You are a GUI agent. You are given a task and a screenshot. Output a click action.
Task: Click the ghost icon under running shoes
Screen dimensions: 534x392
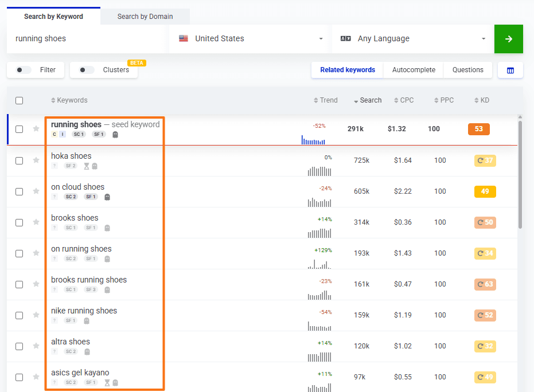coord(115,135)
